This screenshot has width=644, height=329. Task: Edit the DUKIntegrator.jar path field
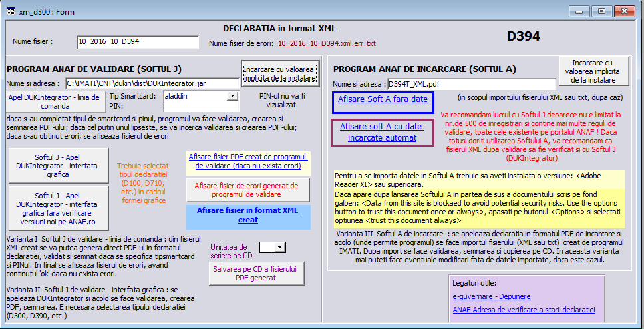click(152, 83)
